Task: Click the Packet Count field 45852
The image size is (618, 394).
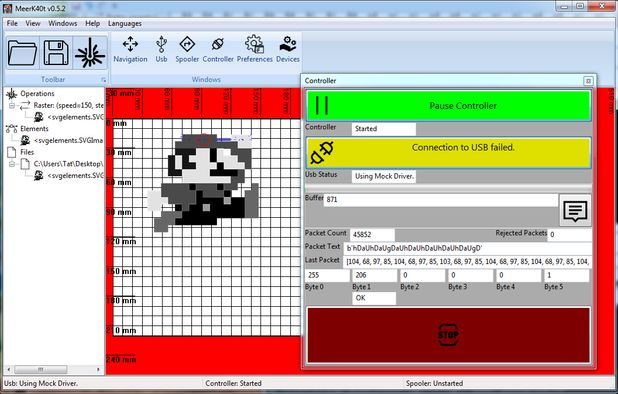Action: (372, 235)
